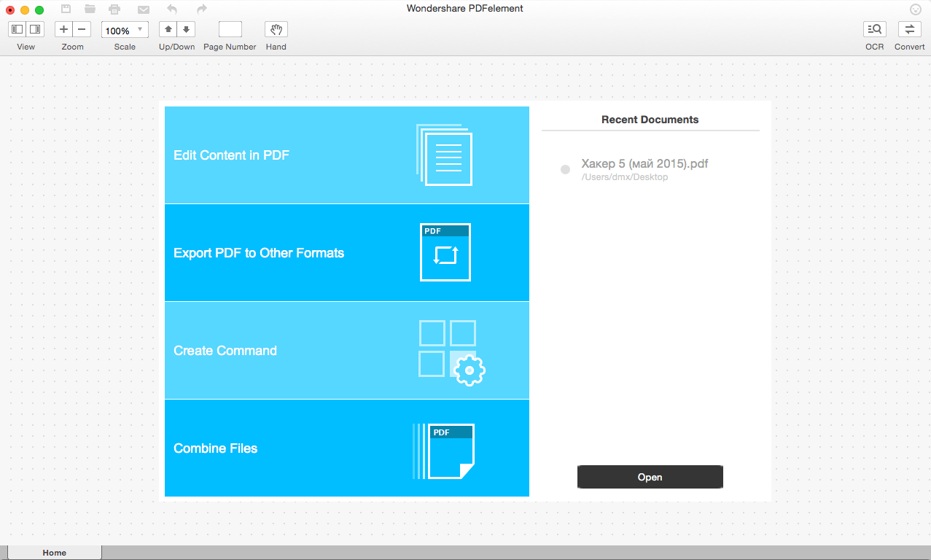Open the Combine Files tile
The image size is (931, 560).
pos(347,448)
